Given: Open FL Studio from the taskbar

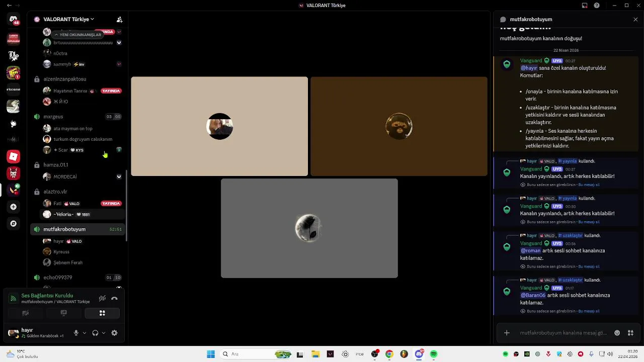Looking at the screenshot, I should pos(404,354).
